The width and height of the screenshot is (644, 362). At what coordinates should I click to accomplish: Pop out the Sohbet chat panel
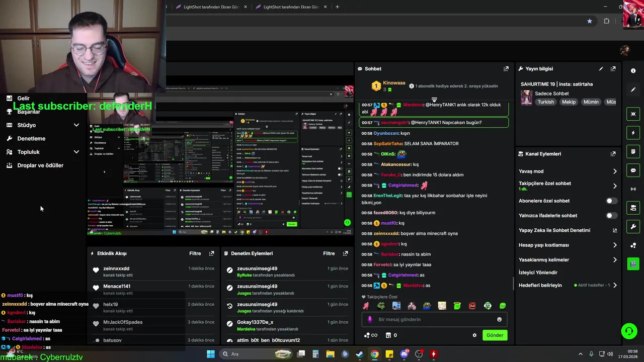[506, 69]
